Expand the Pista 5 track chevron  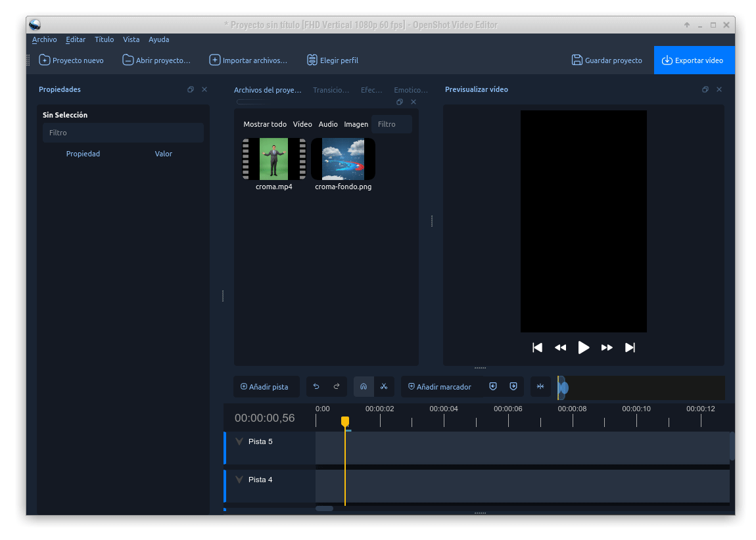click(239, 442)
